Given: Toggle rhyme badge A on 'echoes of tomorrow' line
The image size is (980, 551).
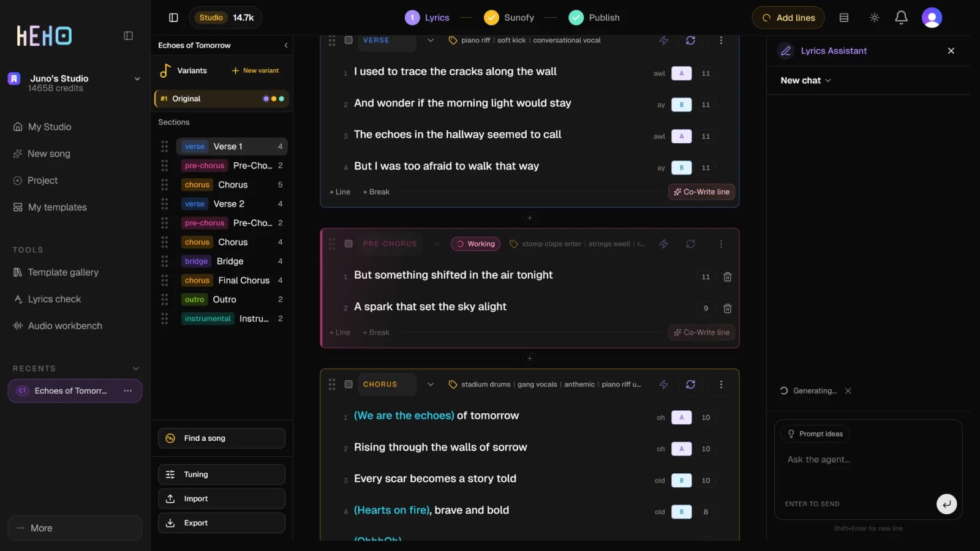Looking at the screenshot, I should pyautogui.click(x=681, y=418).
